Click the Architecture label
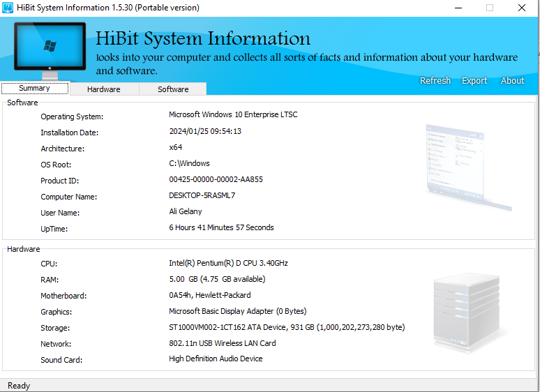Viewport: 540px width, 392px height. (x=63, y=149)
